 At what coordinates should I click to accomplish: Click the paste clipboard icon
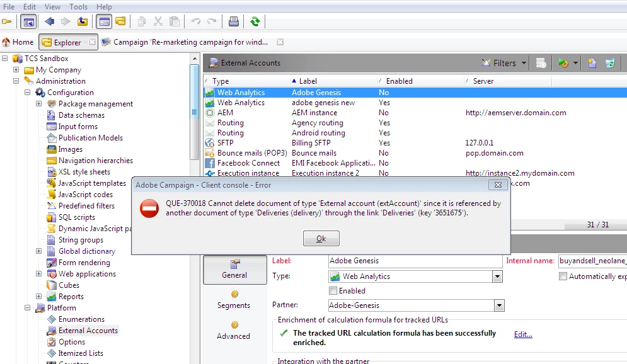pos(175,21)
